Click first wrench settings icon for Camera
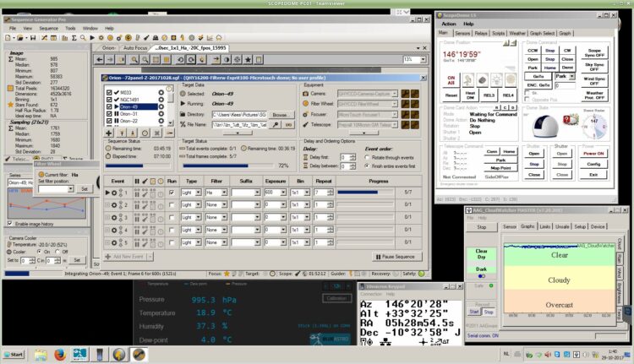Screen dimensions: 634x364 405,94
